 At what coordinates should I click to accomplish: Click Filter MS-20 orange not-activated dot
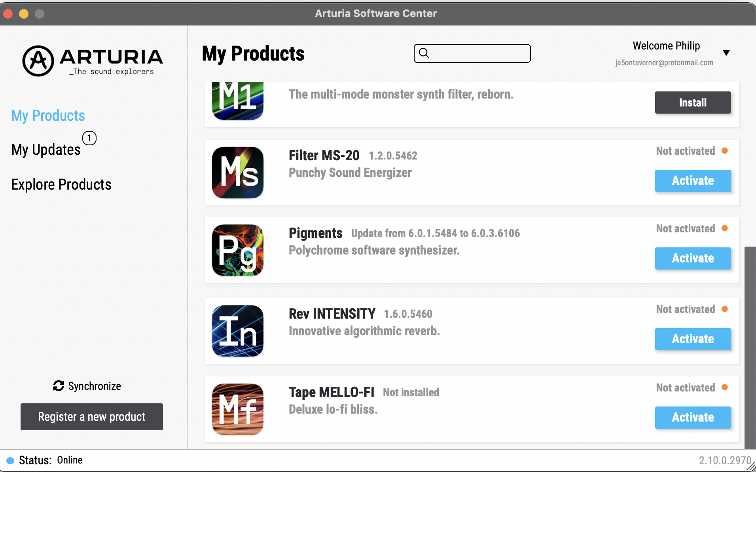725,151
